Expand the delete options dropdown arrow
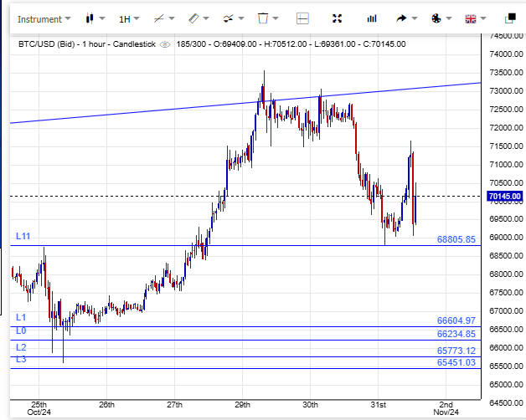 276,18
